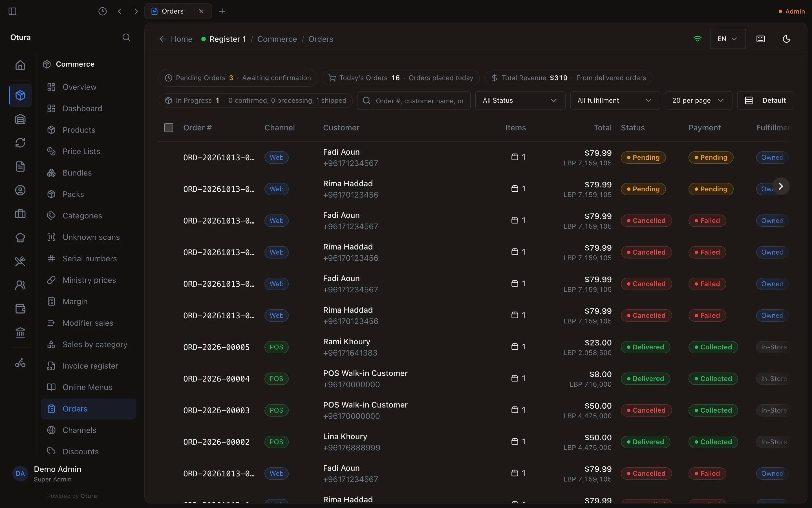Viewport: 812px width, 508px height.
Task: Tick the select-all orders checkbox
Action: 168,128
